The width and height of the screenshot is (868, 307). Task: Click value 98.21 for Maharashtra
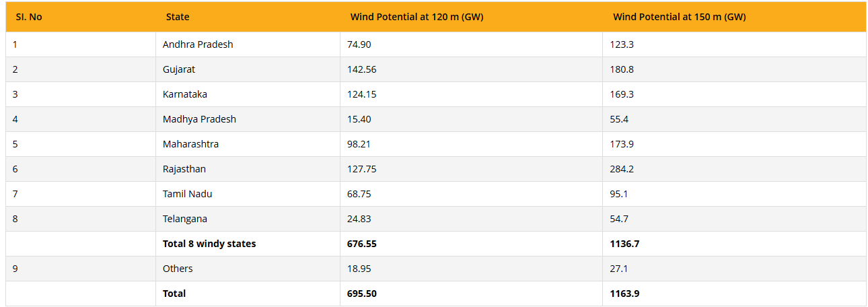pyautogui.click(x=359, y=144)
